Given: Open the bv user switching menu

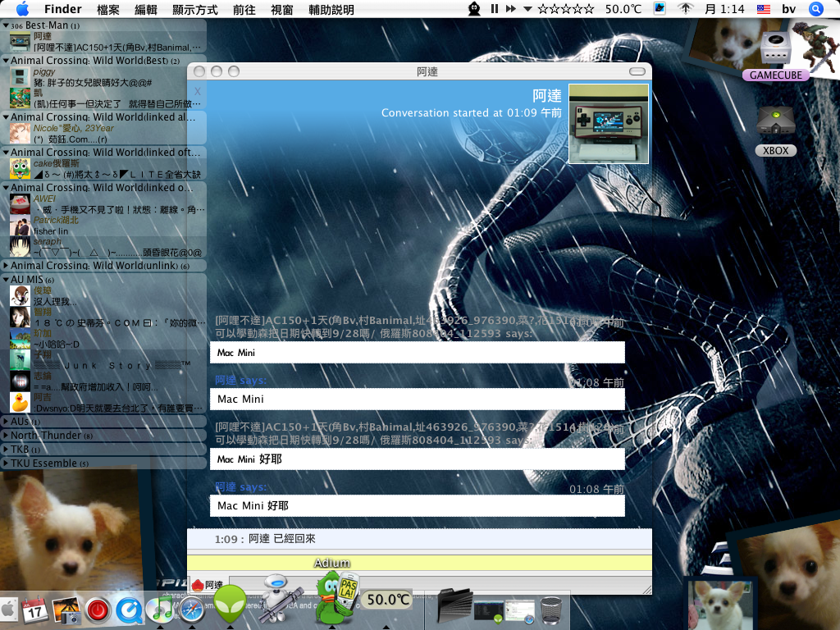Looking at the screenshot, I should (x=788, y=9).
